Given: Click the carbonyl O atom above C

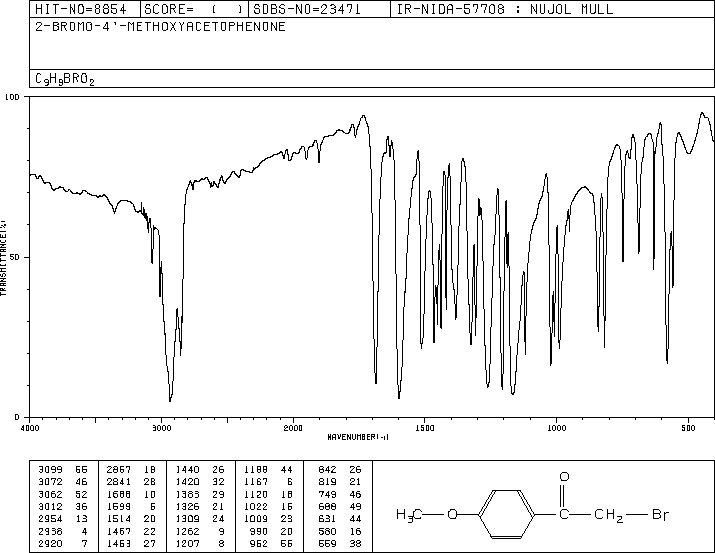Looking at the screenshot, I should (x=564, y=477).
